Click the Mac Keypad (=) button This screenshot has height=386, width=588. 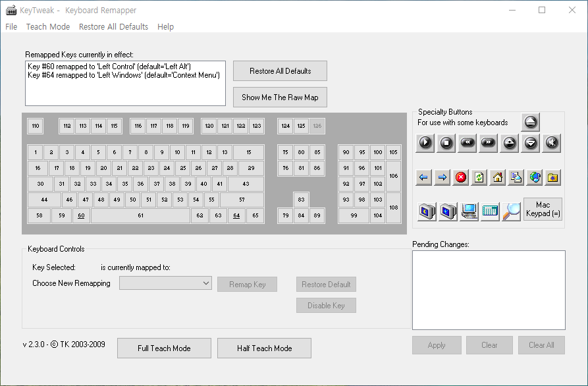543,209
